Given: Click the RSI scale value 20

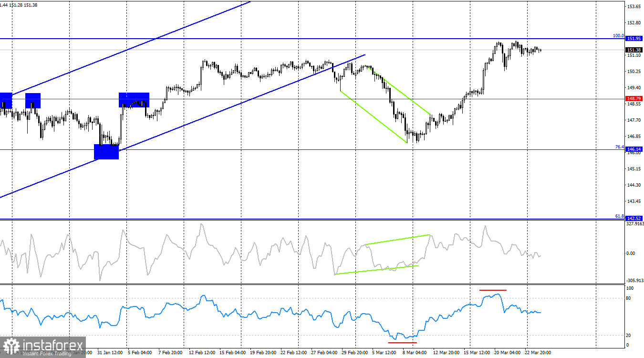Looking at the screenshot, I should 629,335.
